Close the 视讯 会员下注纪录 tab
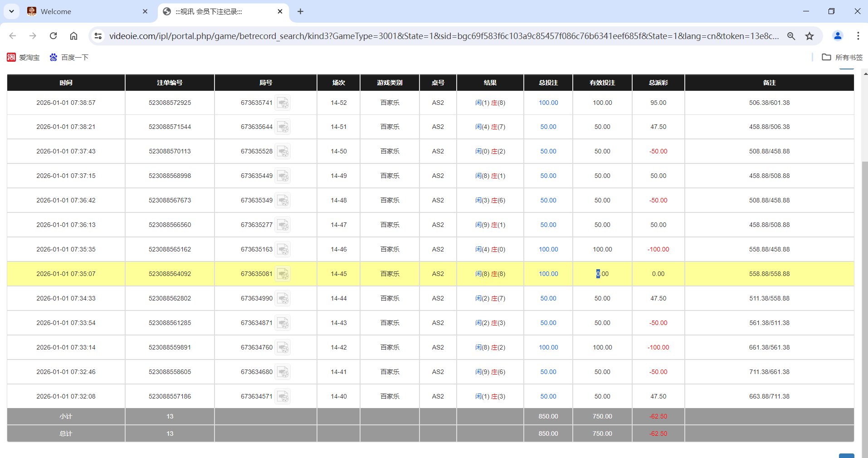 pyautogui.click(x=280, y=11)
